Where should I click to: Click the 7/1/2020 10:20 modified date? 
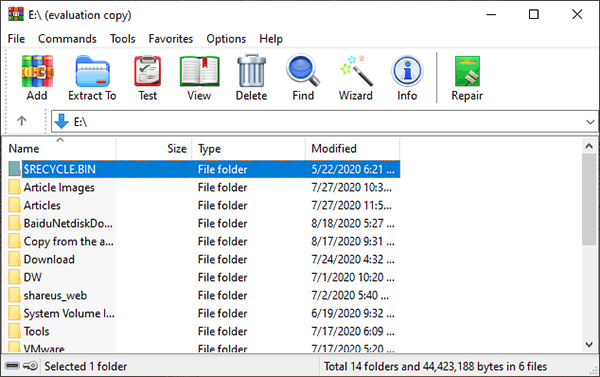click(353, 277)
